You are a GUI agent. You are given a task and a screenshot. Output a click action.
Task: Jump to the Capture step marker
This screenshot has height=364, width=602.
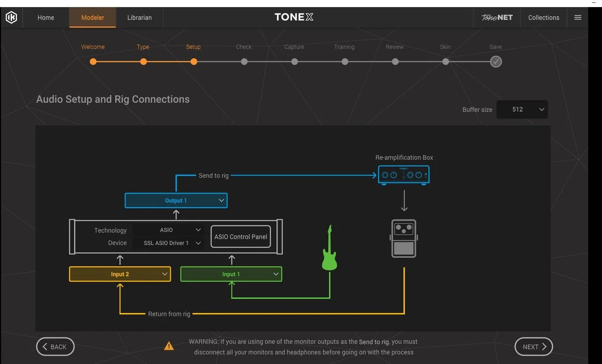coord(294,62)
